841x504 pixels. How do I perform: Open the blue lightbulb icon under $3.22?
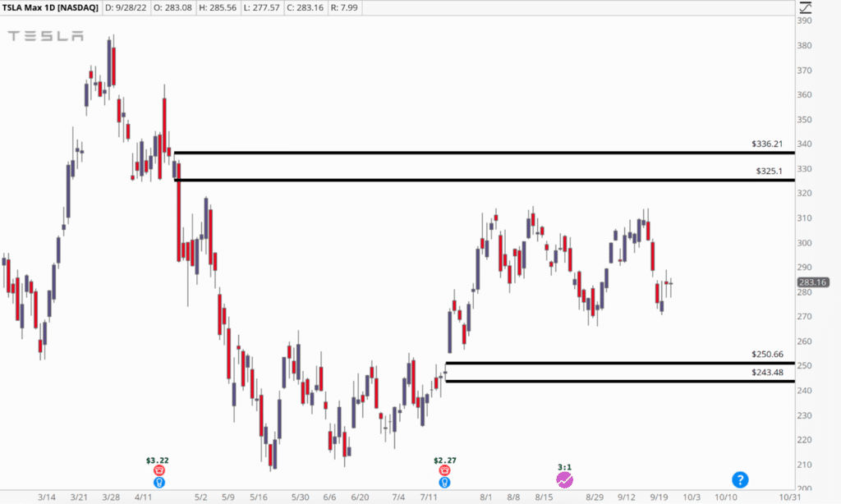(159, 482)
